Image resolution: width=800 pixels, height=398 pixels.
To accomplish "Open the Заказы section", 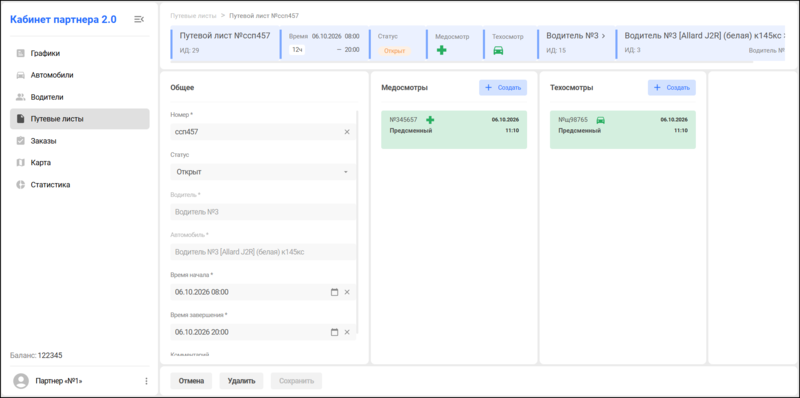I will 80,141.
